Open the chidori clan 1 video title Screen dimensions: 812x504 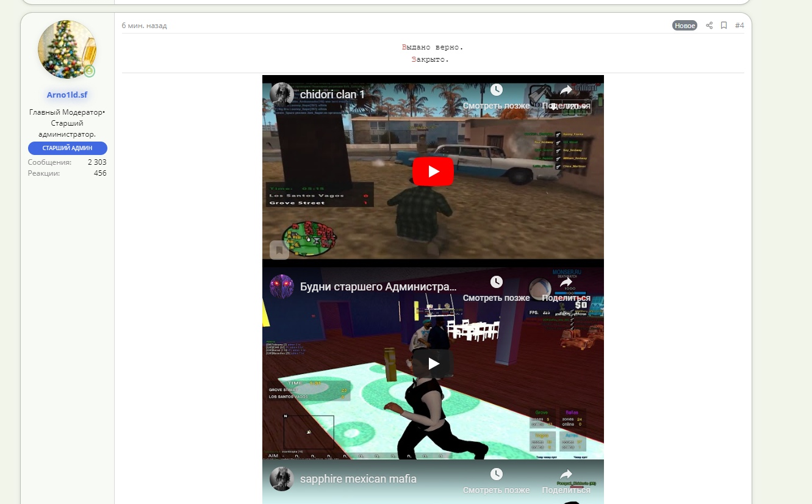pyautogui.click(x=332, y=95)
